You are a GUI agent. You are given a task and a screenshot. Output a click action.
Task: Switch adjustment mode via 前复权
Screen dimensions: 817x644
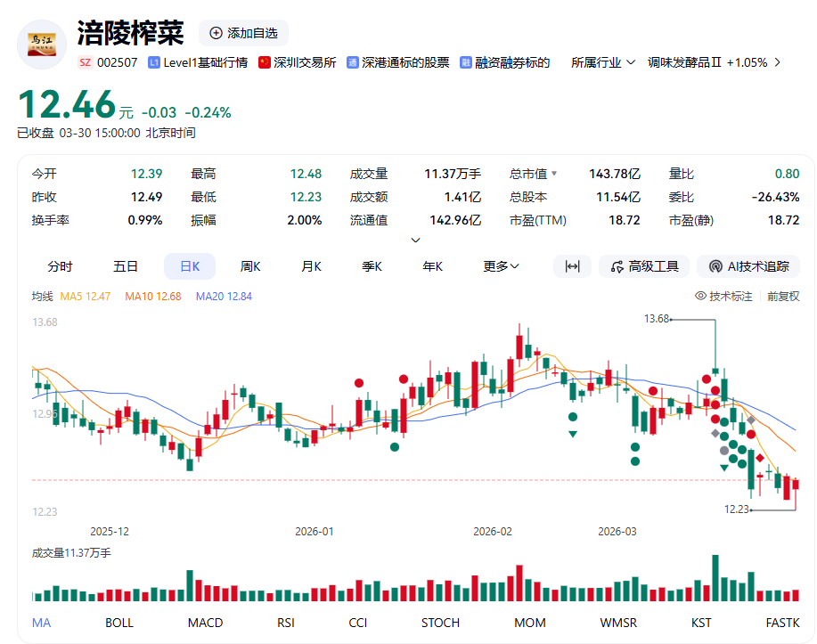(783, 297)
